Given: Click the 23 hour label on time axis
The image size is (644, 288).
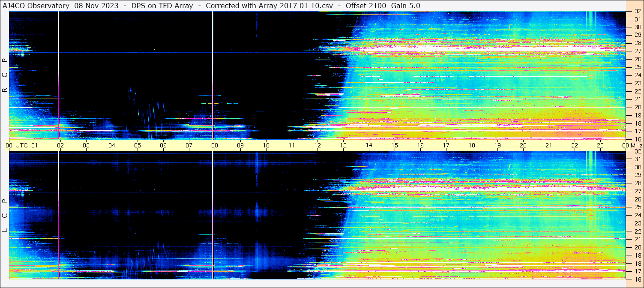Looking at the screenshot, I should [600, 145].
